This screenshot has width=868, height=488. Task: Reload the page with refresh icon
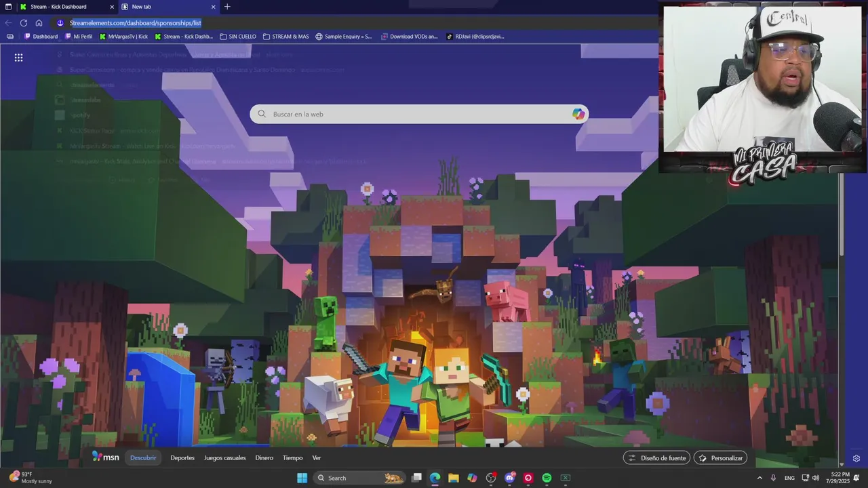pyautogui.click(x=24, y=23)
